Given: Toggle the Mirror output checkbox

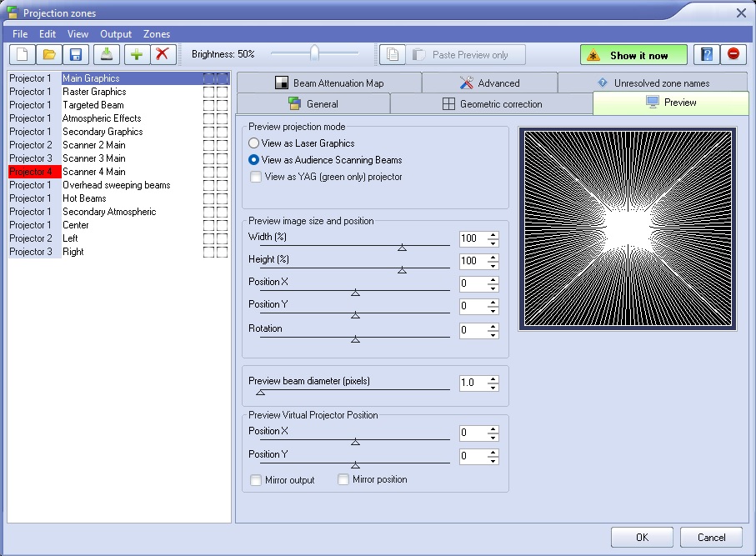Looking at the screenshot, I should (256, 480).
